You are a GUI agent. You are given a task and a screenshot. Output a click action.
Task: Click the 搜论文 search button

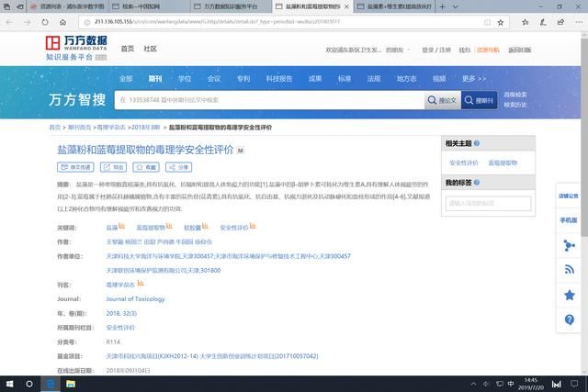[x=443, y=100]
